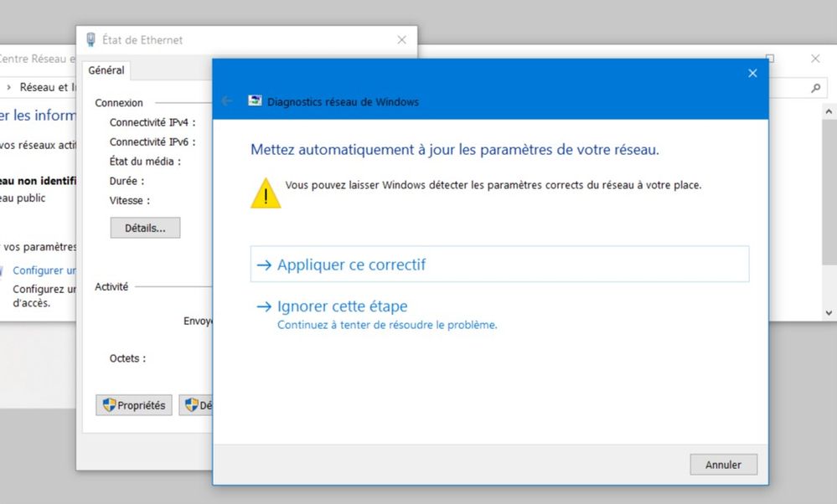The width and height of the screenshot is (837, 504).
Task: Click the partially hidden shield 'Dé' button
Action: 196,405
